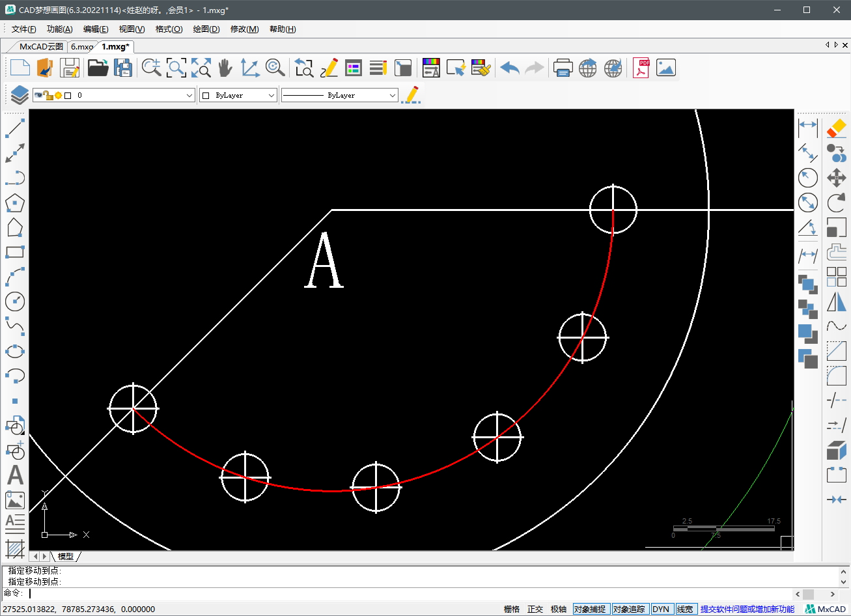Click the 命令 command input field

tap(409, 594)
